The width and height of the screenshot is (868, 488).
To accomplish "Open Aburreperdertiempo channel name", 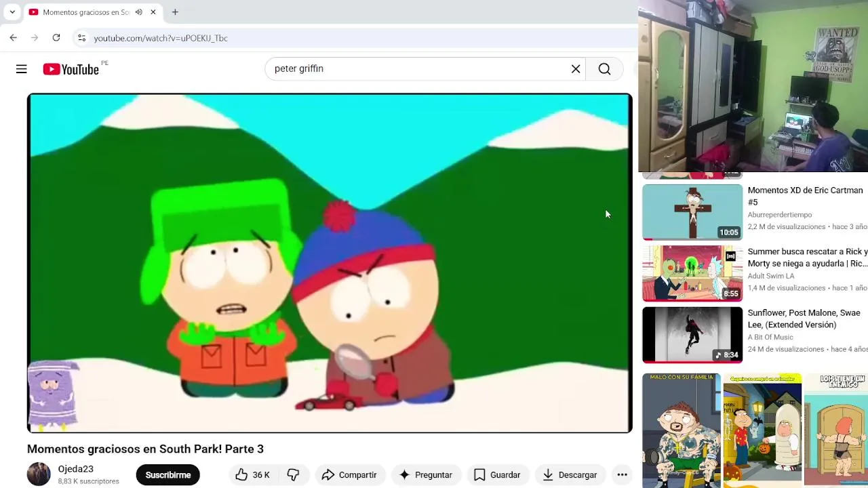I will tap(780, 215).
